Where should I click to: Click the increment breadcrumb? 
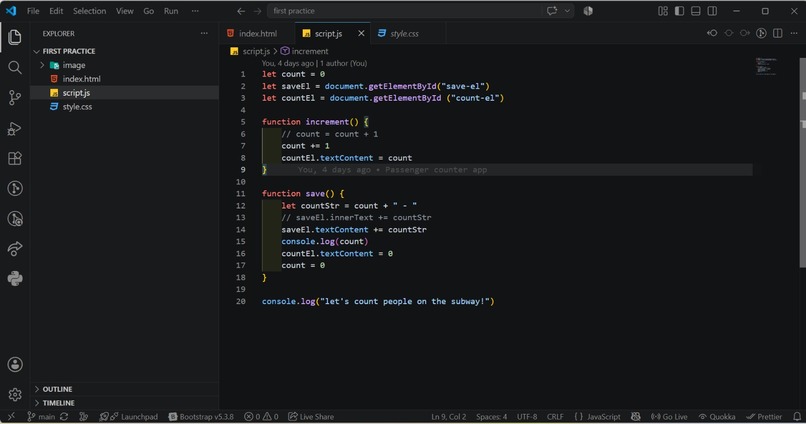pos(304,51)
